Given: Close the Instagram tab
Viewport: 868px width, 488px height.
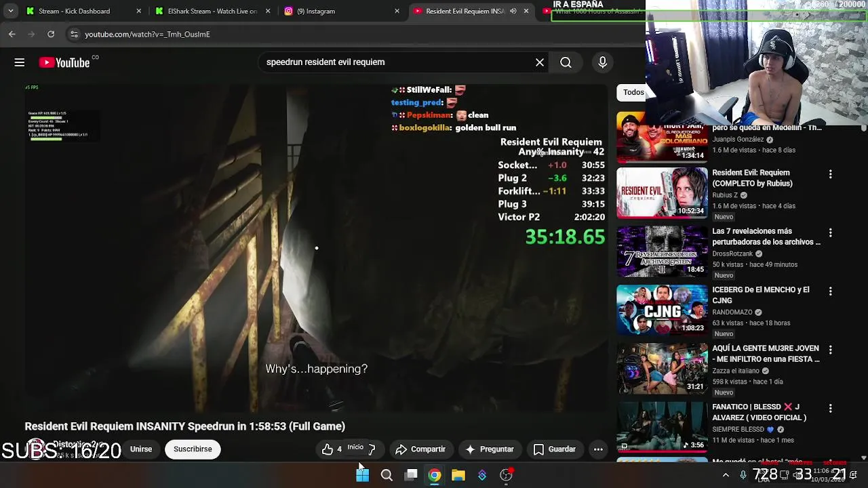Looking at the screenshot, I should coord(397,11).
